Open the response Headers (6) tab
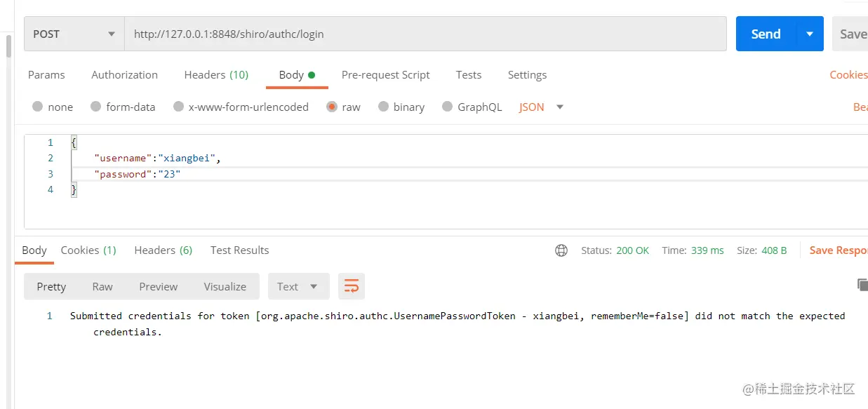This screenshot has height=409, width=868. 163,250
